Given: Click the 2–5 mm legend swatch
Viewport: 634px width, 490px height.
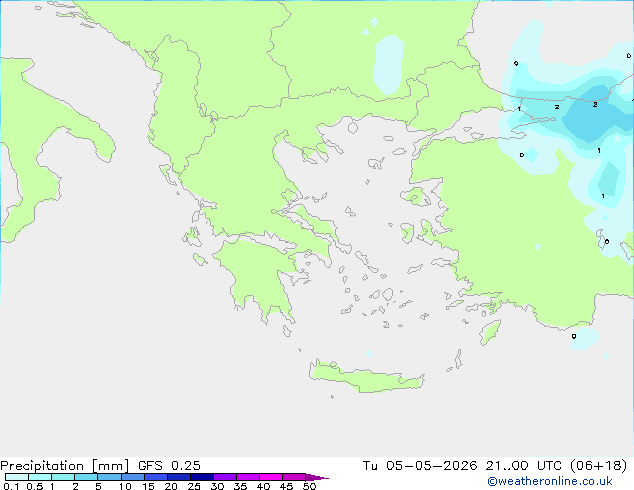Looking at the screenshot, I should tap(86, 477).
